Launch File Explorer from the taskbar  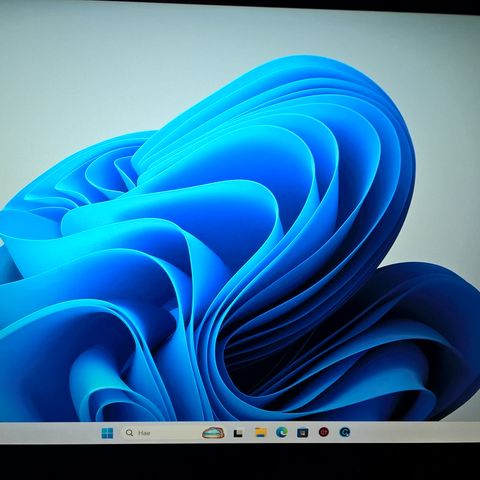(x=261, y=432)
